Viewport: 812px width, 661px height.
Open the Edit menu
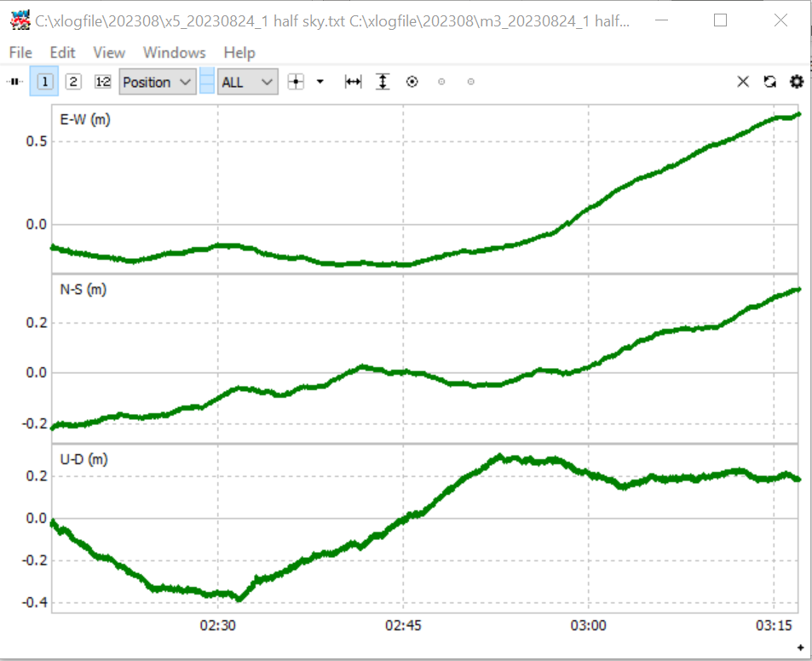coord(63,53)
